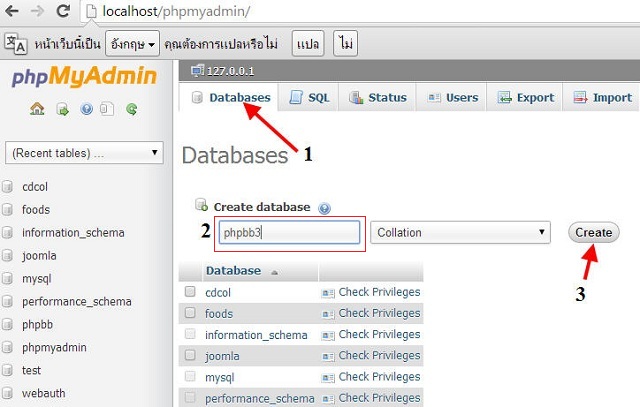Click the SQL documentation page icon in sidebar
This screenshot has height=407, width=640.
point(107,109)
